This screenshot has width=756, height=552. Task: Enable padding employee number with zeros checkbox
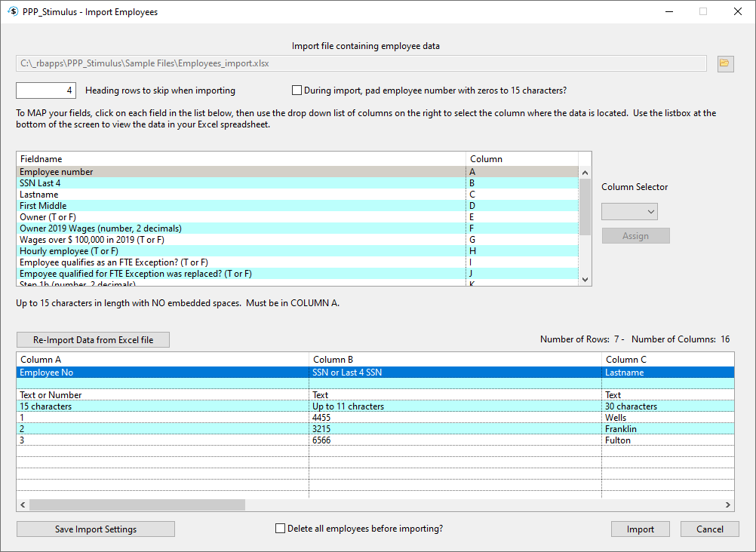297,90
